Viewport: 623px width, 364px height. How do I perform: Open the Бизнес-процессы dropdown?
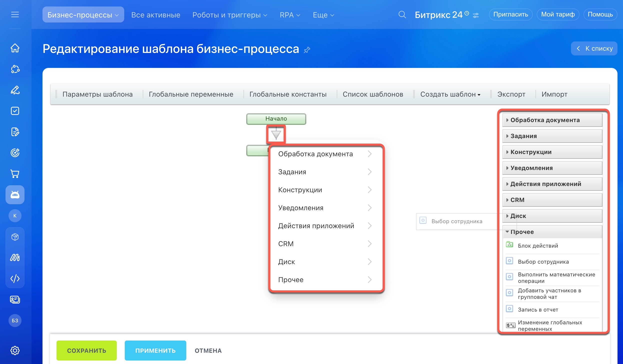tap(83, 15)
